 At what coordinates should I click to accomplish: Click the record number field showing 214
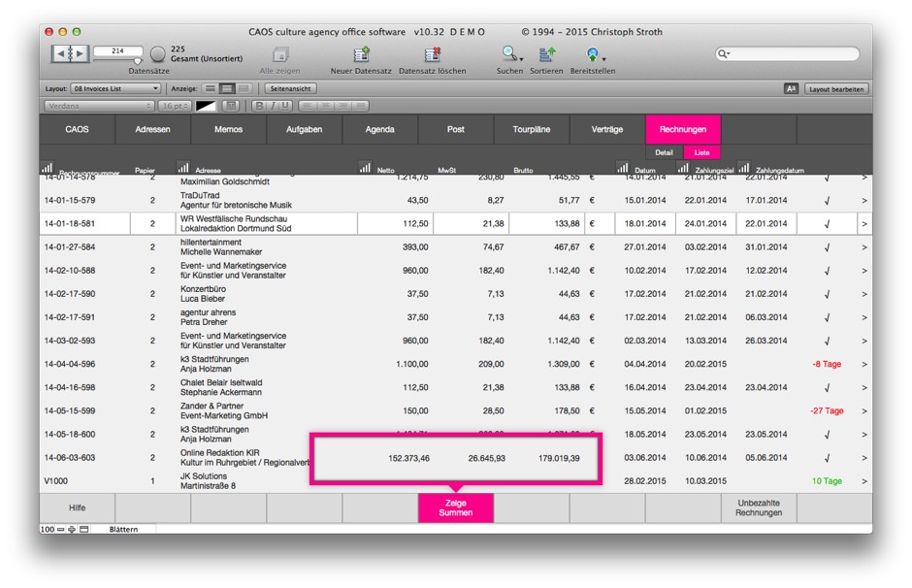pos(117,51)
